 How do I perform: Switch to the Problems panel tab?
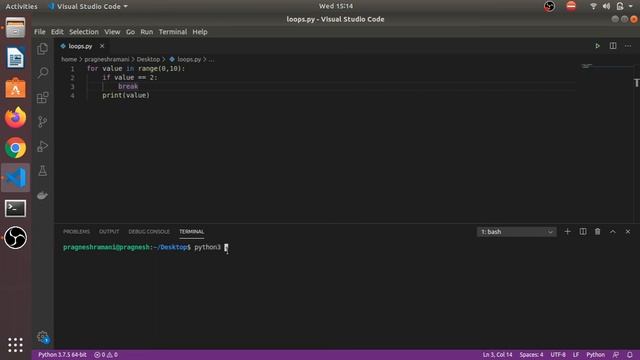[x=76, y=231]
